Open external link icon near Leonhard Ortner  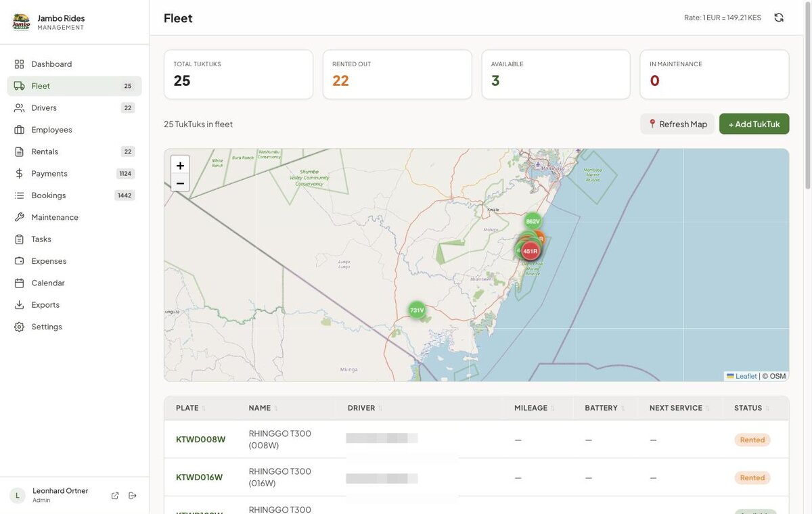point(115,496)
